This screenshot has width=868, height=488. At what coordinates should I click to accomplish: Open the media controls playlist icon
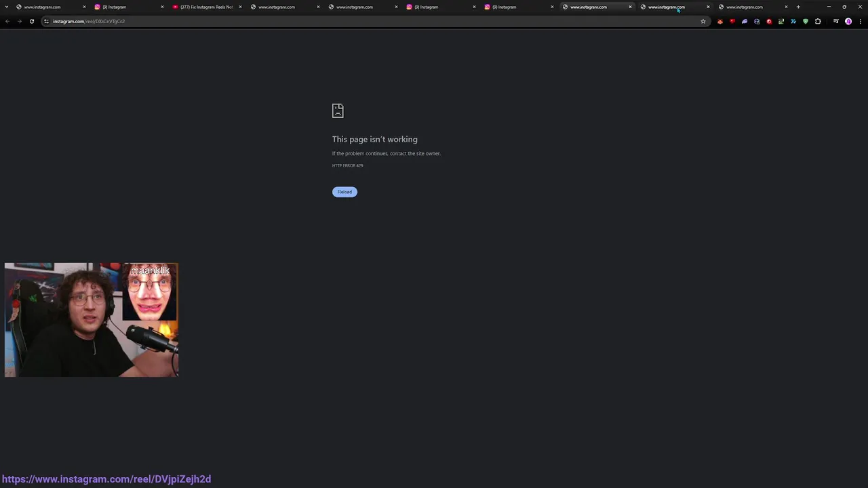click(x=836, y=21)
